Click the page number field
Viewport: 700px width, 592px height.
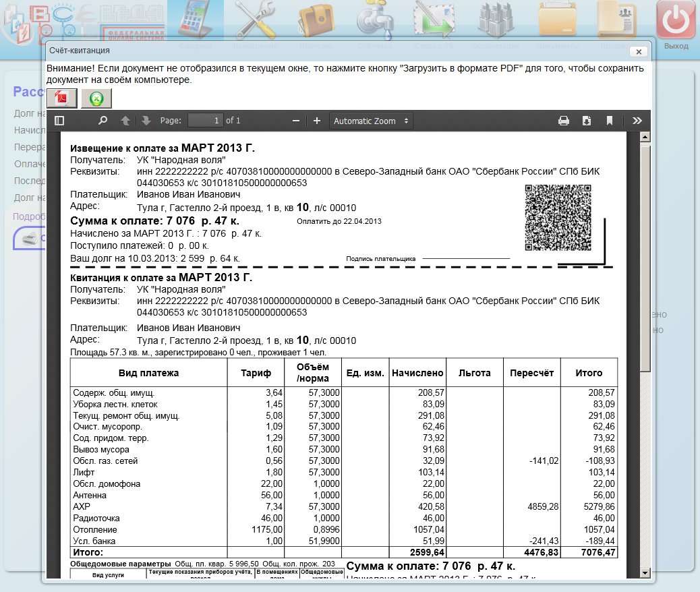click(x=206, y=121)
